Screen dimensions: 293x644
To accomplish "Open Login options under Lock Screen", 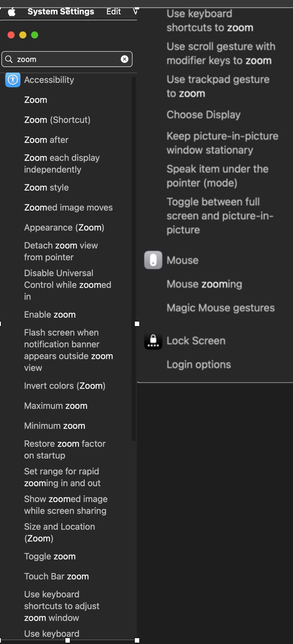I will tap(198, 365).
